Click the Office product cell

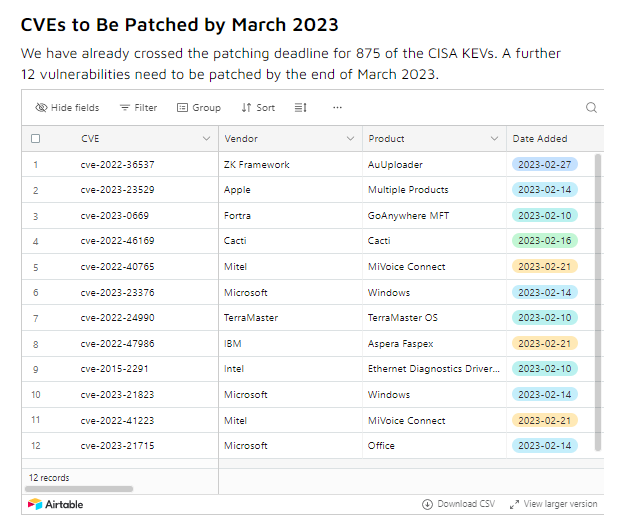434,446
